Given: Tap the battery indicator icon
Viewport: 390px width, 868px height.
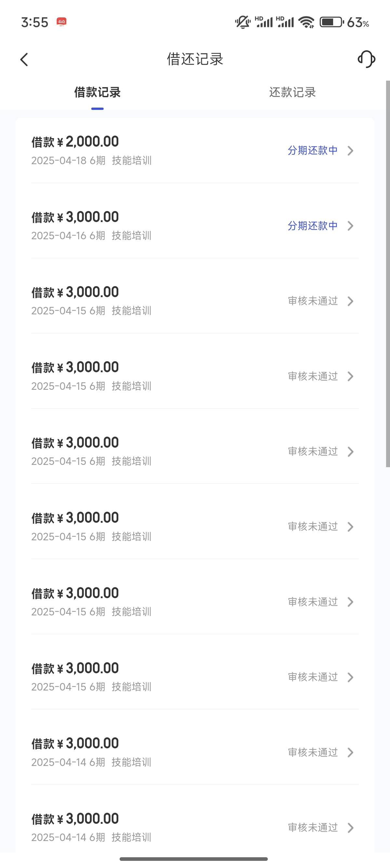Looking at the screenshot, I should pyautogui.click(x=331, y=22).
